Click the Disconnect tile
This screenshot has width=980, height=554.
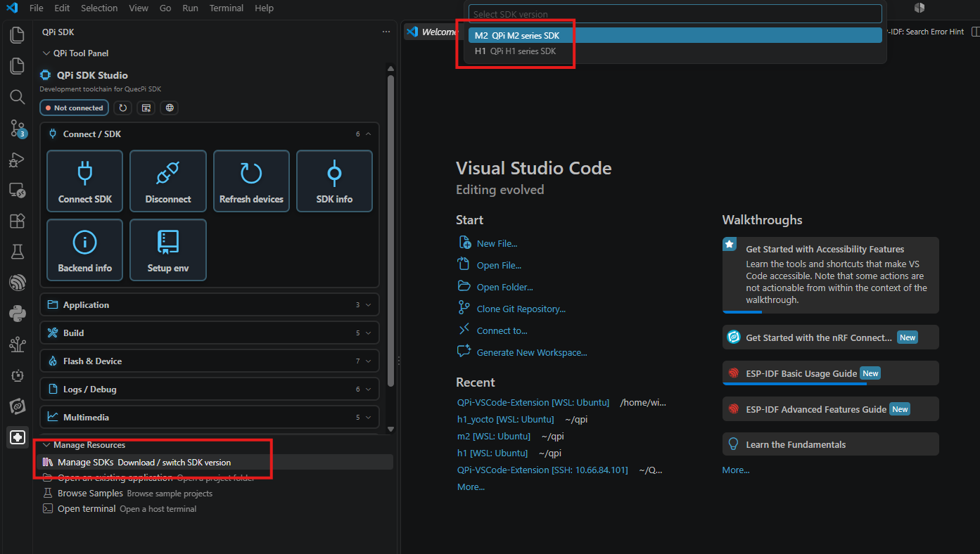click(168, 181)
